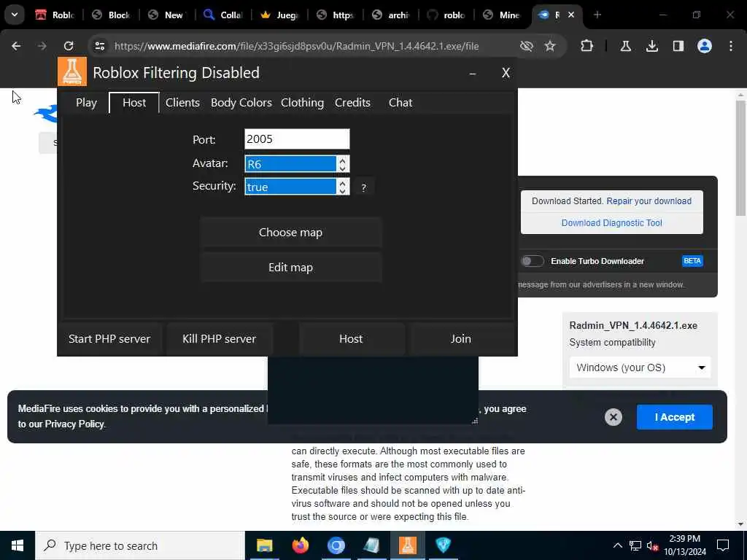The height and width of the screenshot is (560, 747).
Task: Open the blue circular browser taskbar icon
Action: pyautogui.click(x=336, y=545)
